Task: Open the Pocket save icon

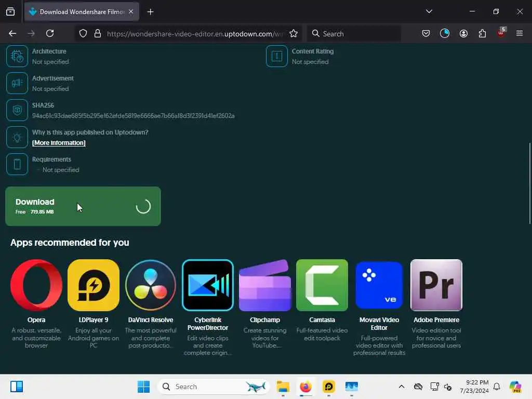Action: click(426, 33)
